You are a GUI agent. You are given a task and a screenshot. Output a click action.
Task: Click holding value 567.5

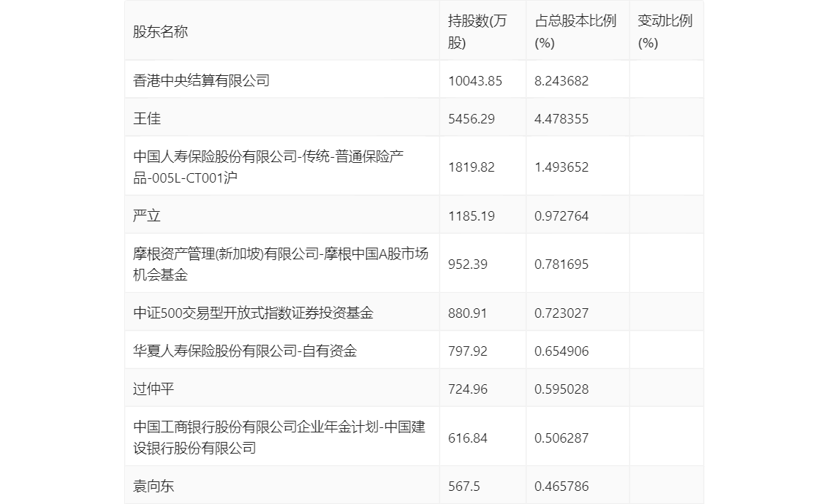pos(463,486)
